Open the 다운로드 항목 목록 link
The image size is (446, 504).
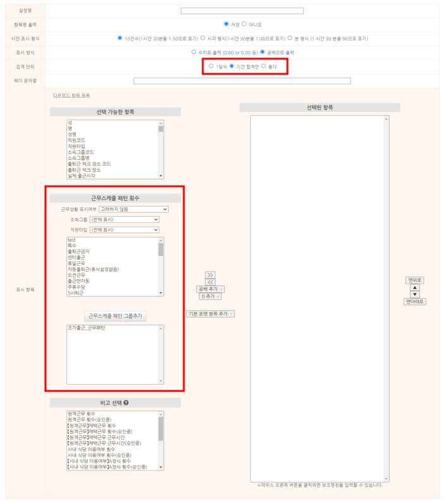pyautogui.click(x=71, y=95)
